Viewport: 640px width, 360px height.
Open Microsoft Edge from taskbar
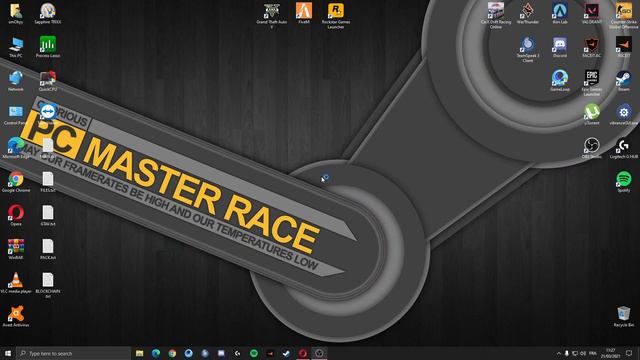pos(156,353)
